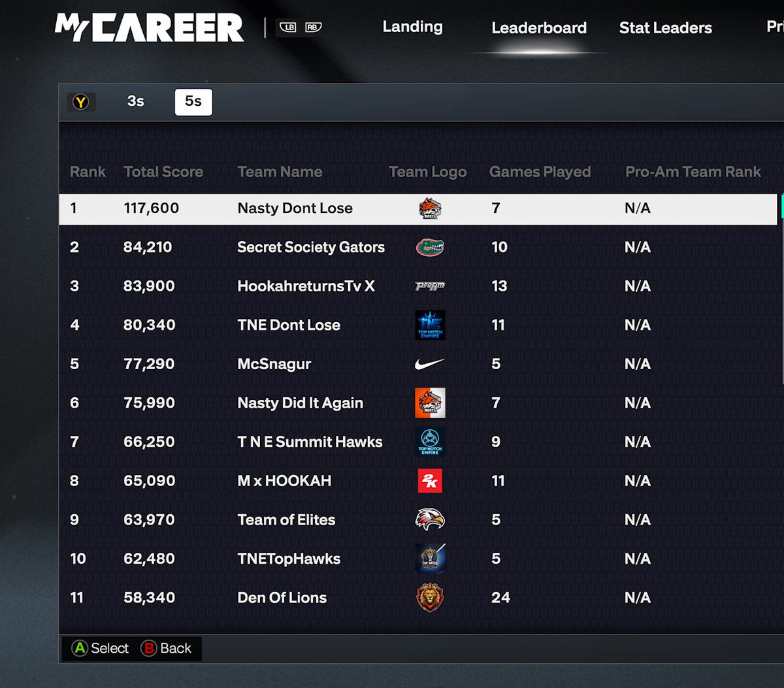
Task: Click the Y button filter icon
Action: (x=81, y=102)
